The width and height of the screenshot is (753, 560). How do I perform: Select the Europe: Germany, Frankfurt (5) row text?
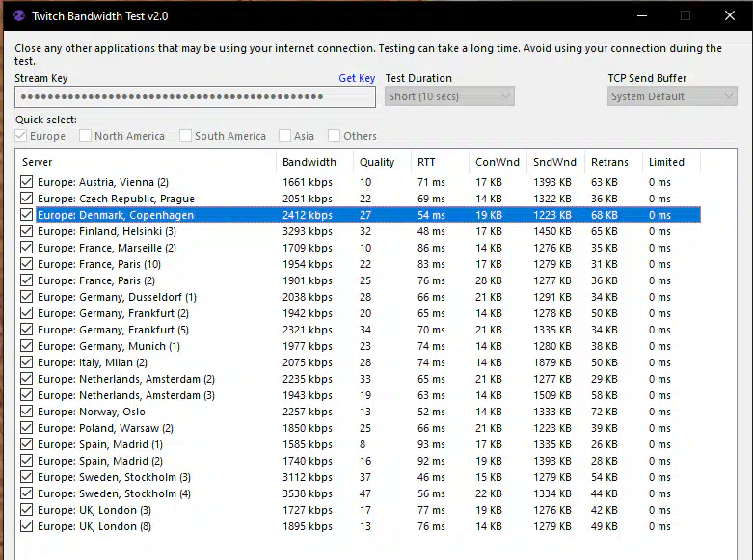[114, 330]
